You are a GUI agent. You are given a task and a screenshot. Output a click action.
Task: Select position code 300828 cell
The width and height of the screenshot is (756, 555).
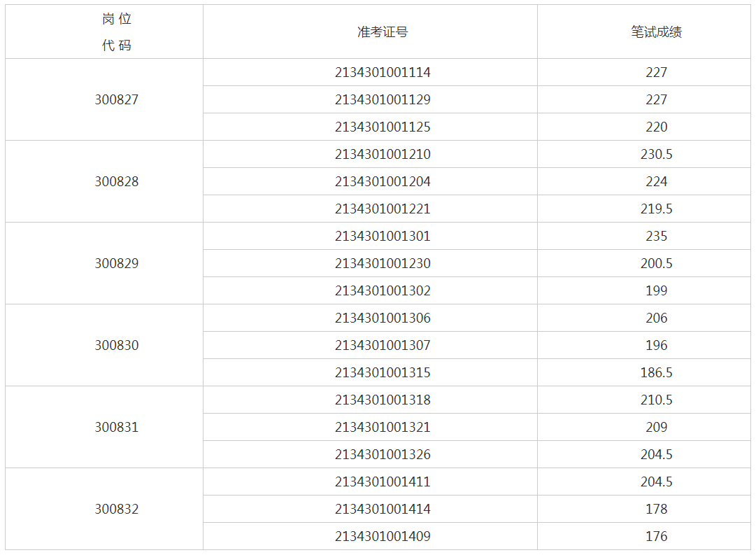[x=117, y=181]
